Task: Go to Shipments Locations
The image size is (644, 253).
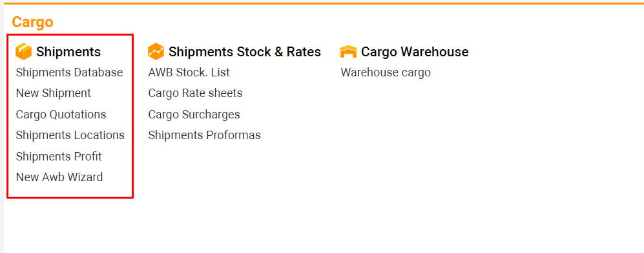Action: coord(70,135)
